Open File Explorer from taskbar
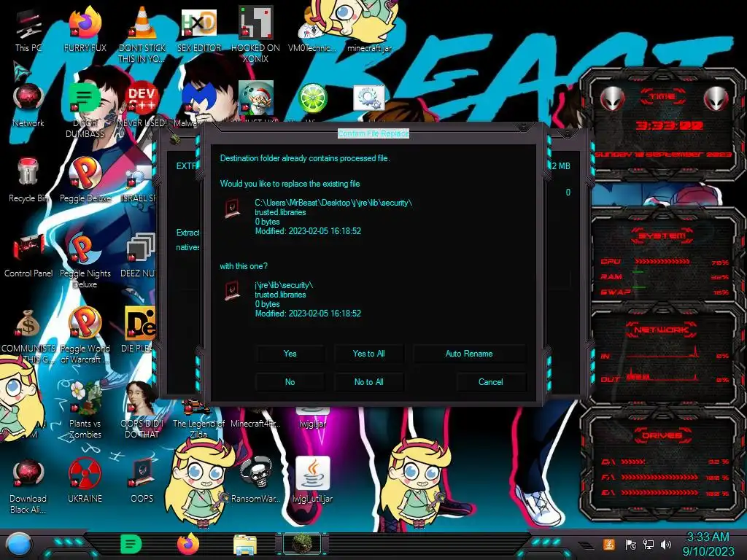 click(x=245, y=545)
